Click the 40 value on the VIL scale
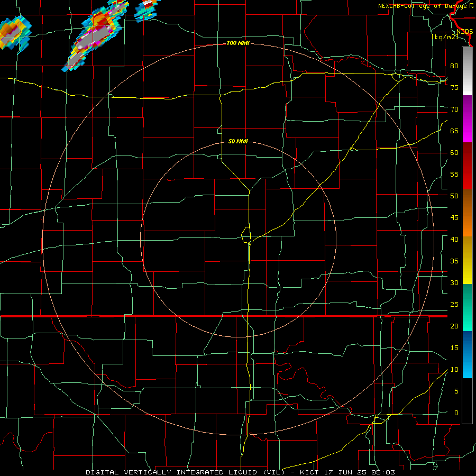Viewport: 476px width, 476px height. (x=454, y=240)
